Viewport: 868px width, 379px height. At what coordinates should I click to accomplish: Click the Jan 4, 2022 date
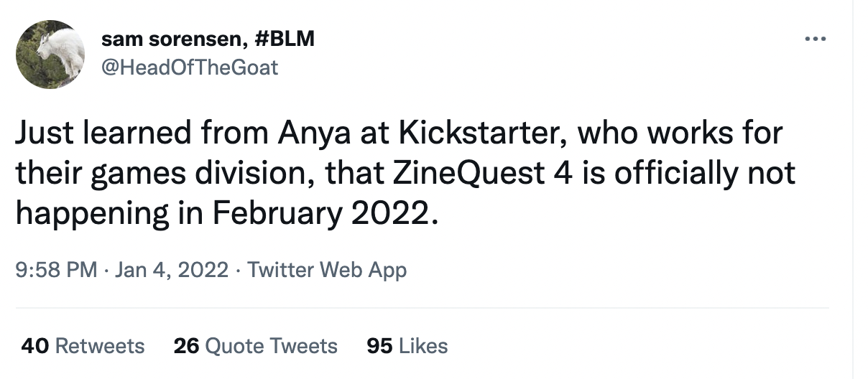click(x=171, y=270)
